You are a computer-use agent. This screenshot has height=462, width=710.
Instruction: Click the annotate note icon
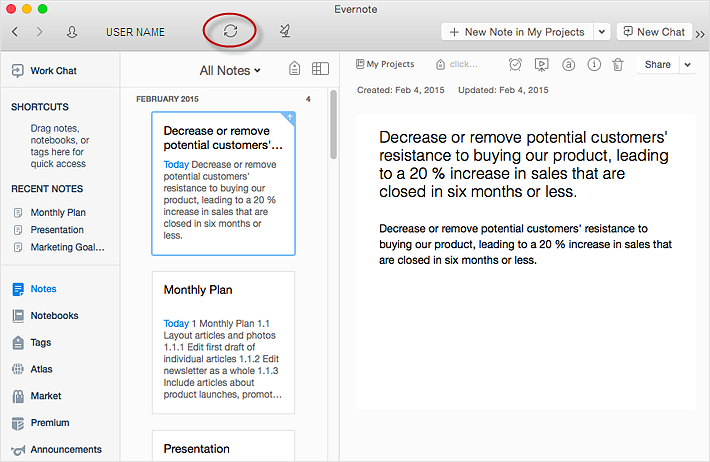[568, 65]
